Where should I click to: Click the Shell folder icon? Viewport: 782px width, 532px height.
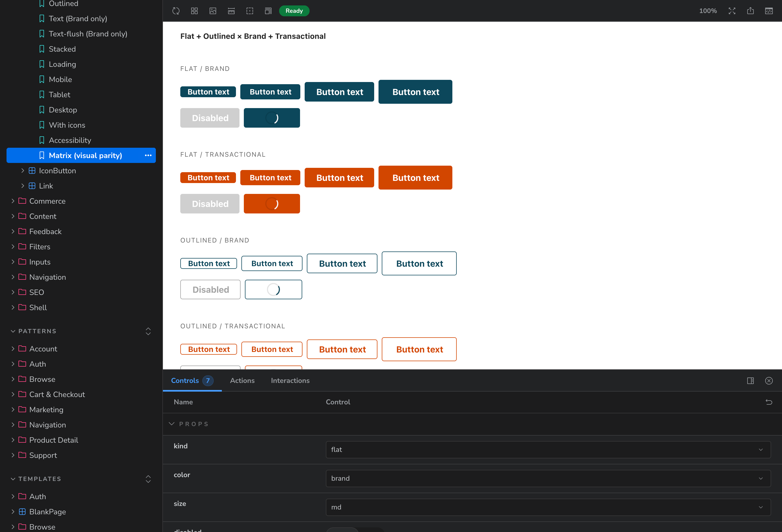[22, 307]
